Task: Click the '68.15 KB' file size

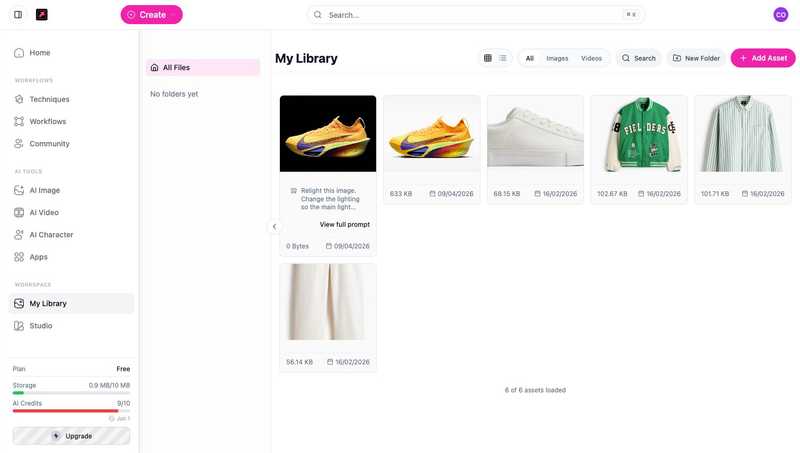Action: tap(507, 194)
